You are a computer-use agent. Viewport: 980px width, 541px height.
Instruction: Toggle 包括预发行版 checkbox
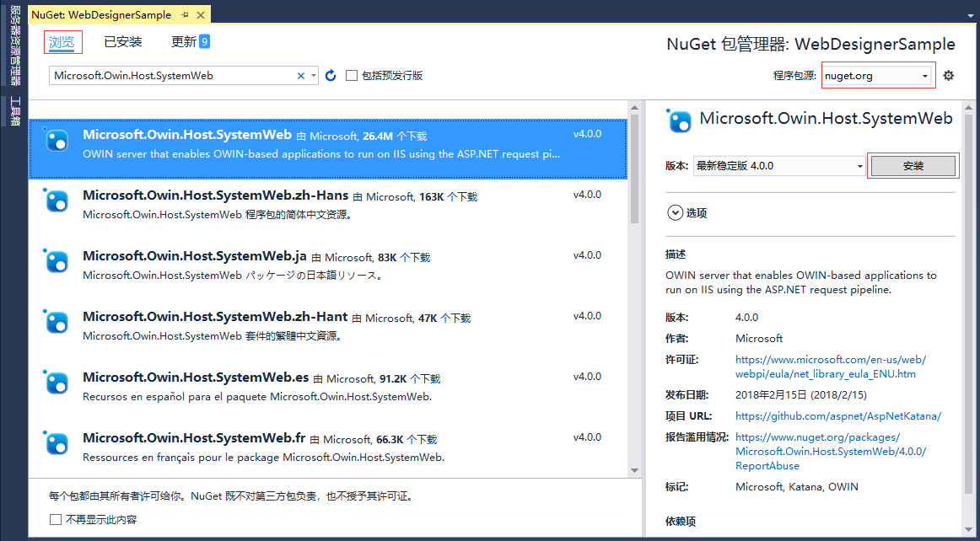pyautogui.click(x=351, y=76)
